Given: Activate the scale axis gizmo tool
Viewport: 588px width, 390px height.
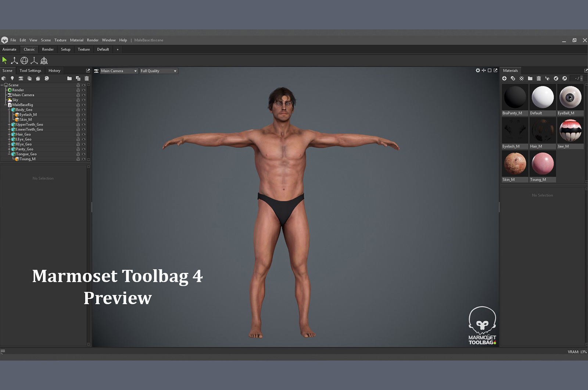Looking at the screenshot, I should pos(34,61).
